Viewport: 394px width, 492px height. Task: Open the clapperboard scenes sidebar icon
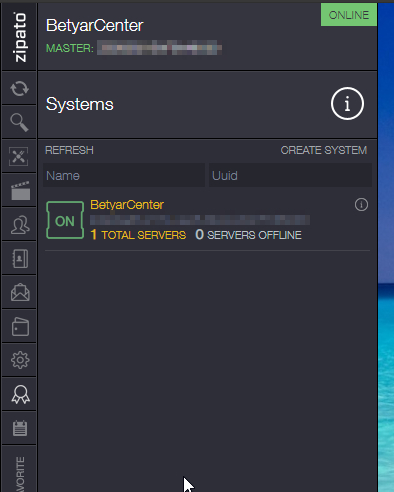point(20,190)
